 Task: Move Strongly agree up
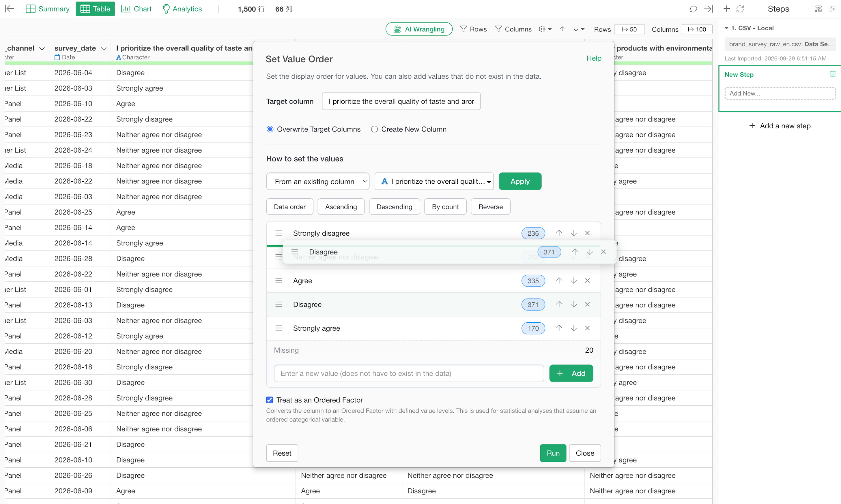coord(559,328)
